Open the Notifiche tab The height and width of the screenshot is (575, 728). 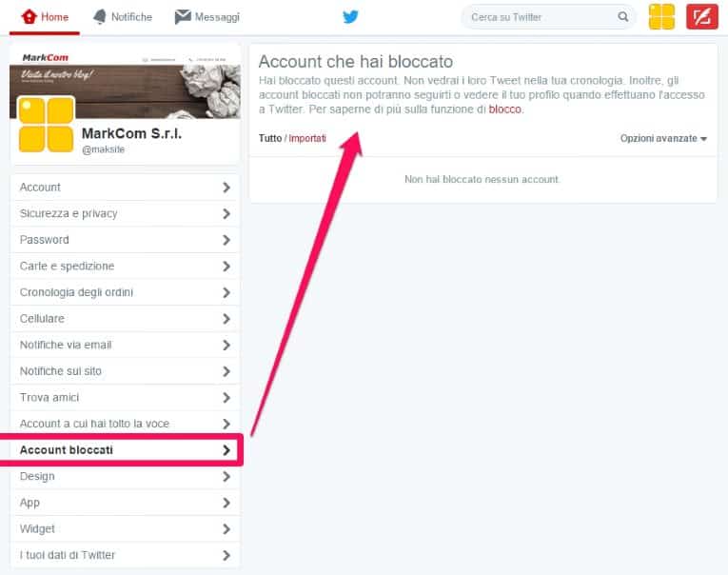click(x=123, y=17)
